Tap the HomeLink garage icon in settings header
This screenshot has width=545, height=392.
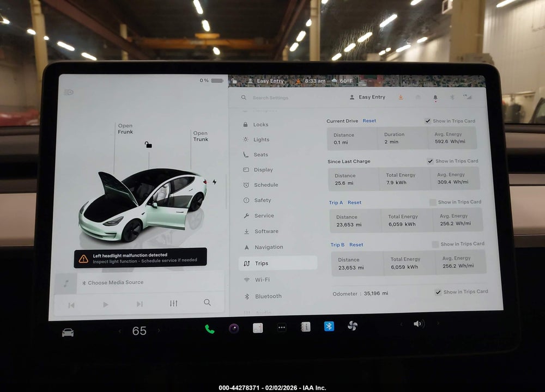coord(418,97)
